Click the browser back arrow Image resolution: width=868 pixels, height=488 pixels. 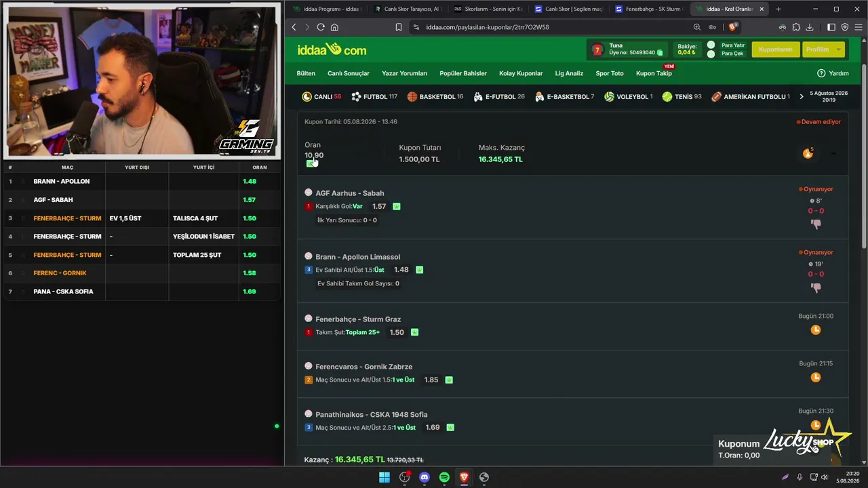point(294,27)
